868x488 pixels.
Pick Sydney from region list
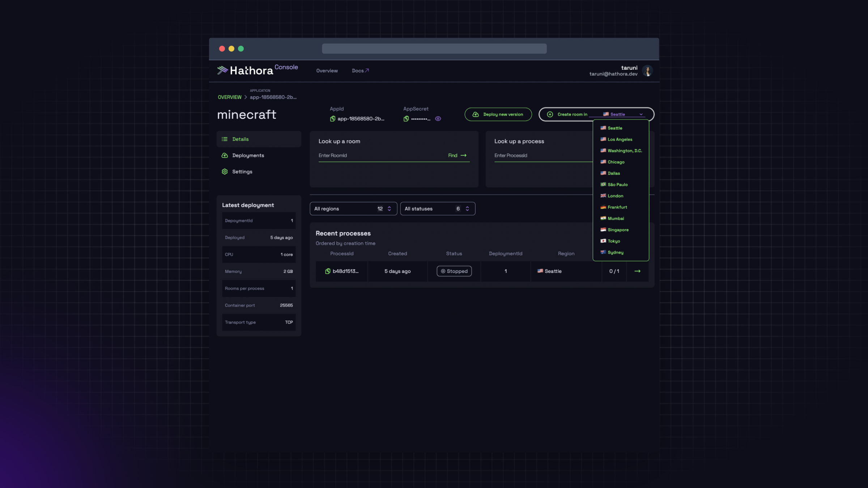point(621,252)
